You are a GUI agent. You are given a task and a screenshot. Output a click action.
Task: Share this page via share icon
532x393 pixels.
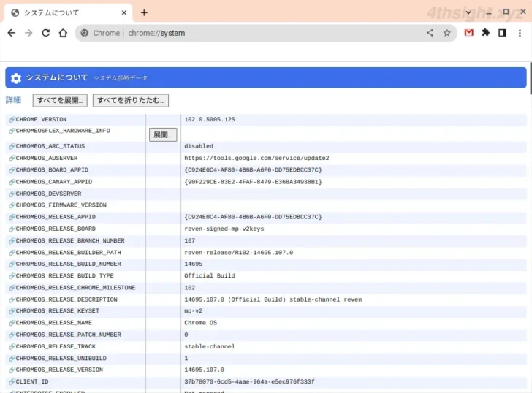[430, 33]
